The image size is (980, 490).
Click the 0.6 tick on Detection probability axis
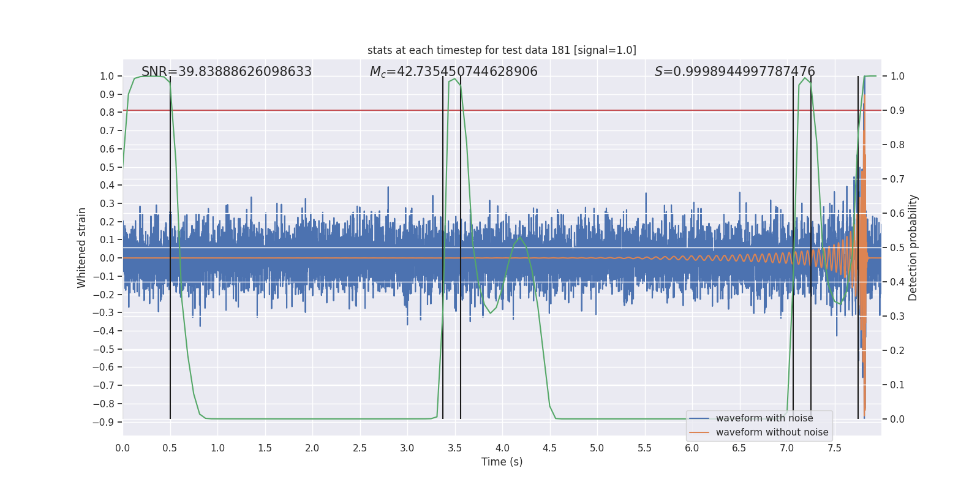[897, 213]
